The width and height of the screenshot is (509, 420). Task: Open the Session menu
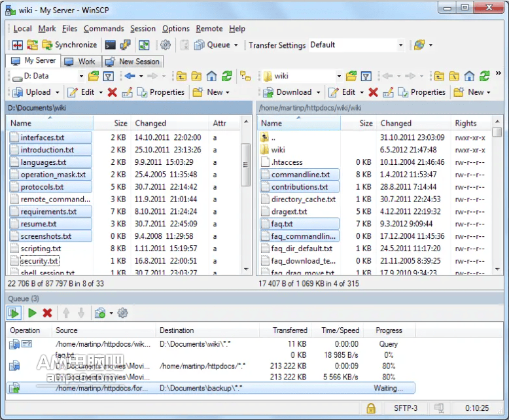pyautogui.click(x=143, y=29)
